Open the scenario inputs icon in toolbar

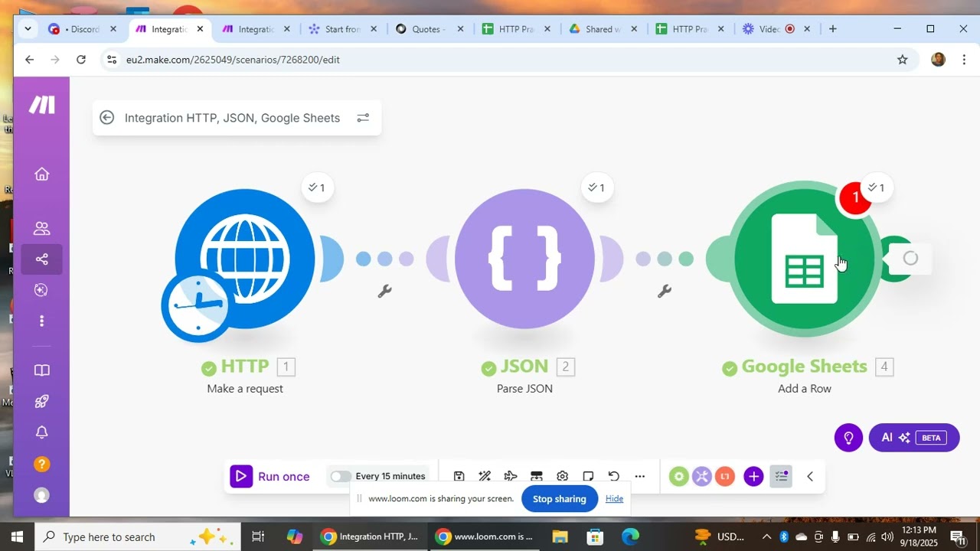[537, 476]
